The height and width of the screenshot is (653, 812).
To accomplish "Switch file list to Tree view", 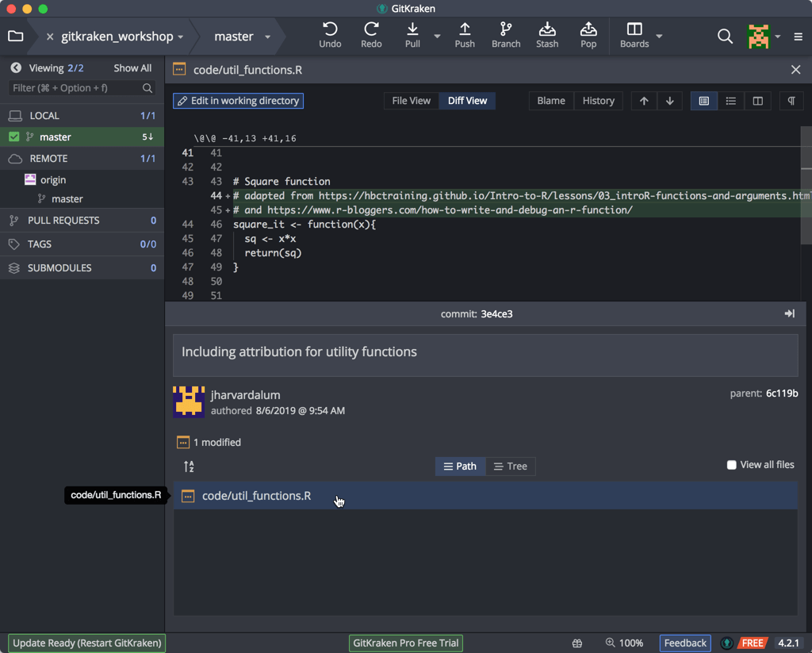I will coord(510,467).
